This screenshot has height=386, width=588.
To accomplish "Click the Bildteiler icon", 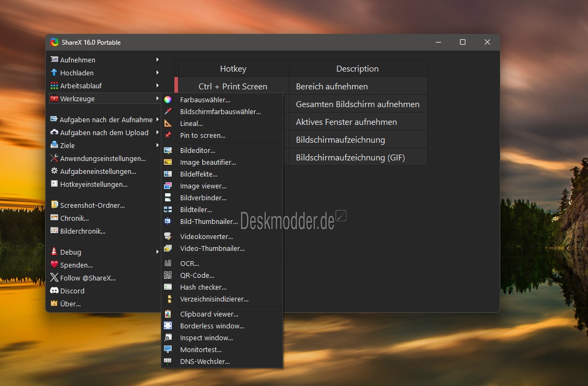I will (x=168, y=209).
